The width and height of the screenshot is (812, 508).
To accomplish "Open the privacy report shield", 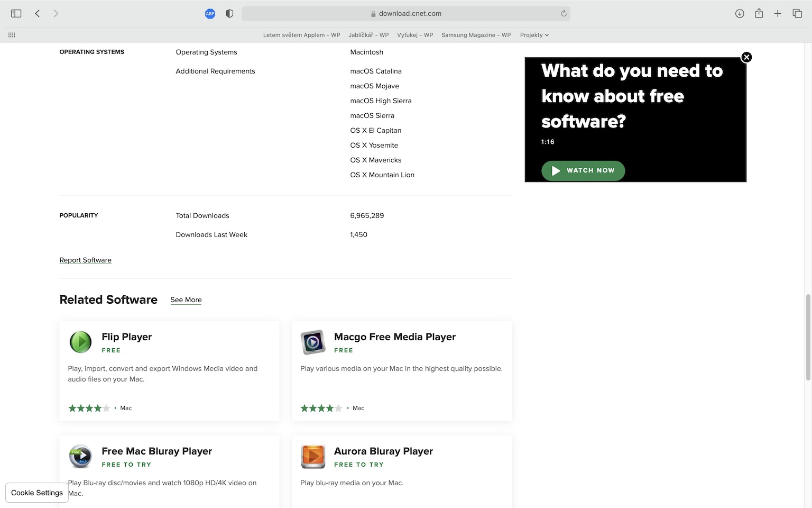I will [x=229, y=14].
